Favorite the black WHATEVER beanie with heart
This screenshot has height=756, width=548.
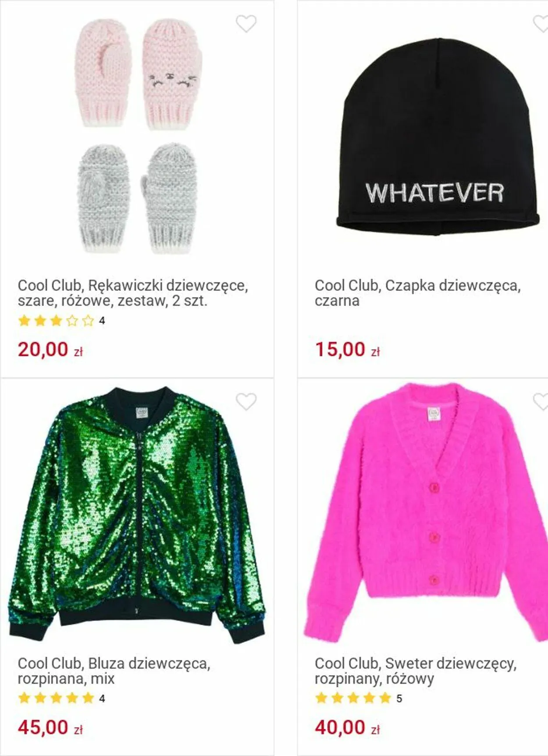click(541, 24)
